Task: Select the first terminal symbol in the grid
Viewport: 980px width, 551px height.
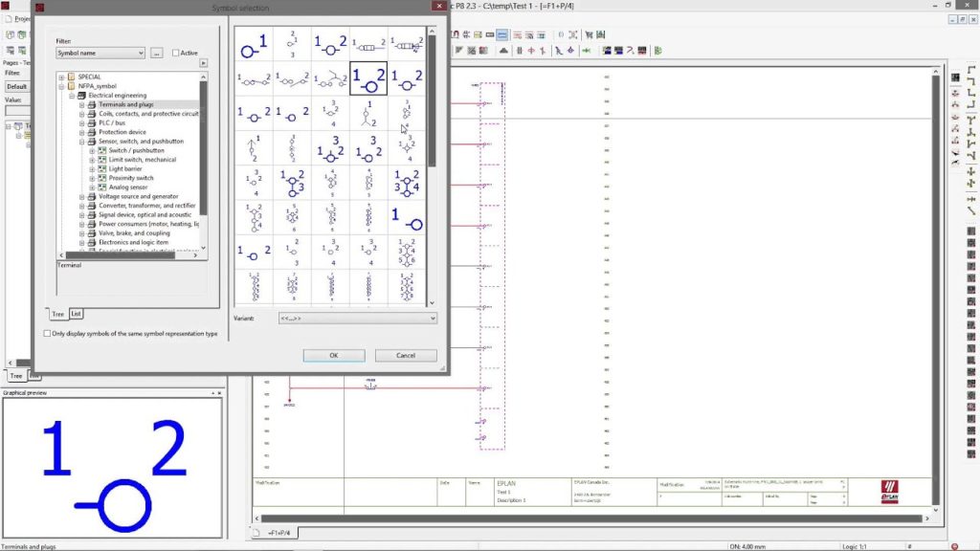Action: coord(254,43)
